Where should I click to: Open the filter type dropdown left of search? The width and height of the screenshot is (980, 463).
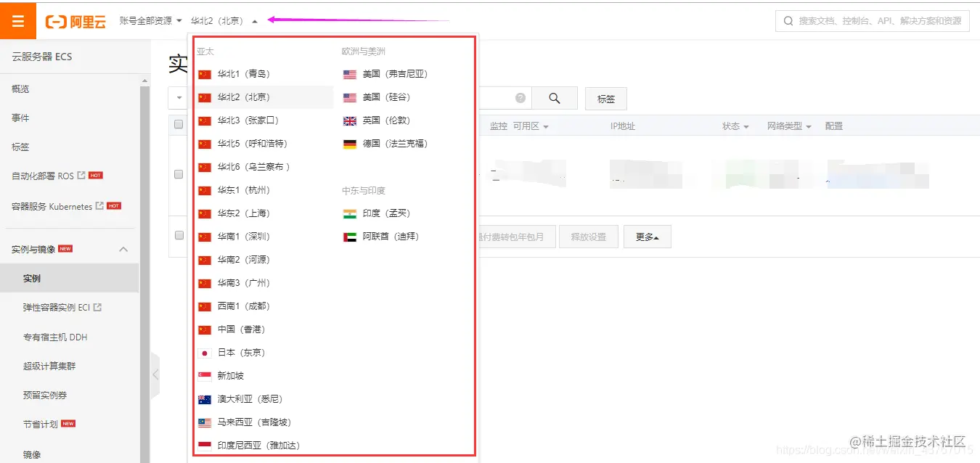point(179,98)
